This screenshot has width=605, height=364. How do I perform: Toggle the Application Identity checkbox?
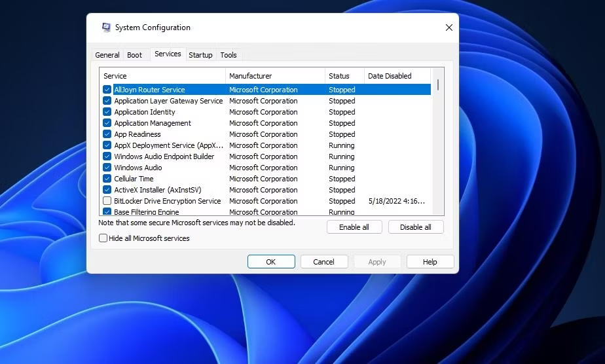click(107, 112)
